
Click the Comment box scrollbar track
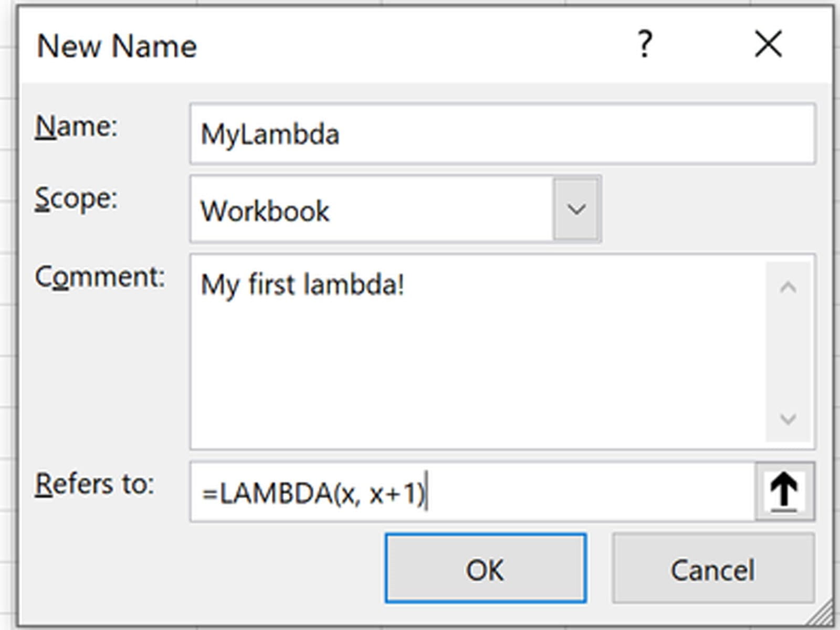788,352
